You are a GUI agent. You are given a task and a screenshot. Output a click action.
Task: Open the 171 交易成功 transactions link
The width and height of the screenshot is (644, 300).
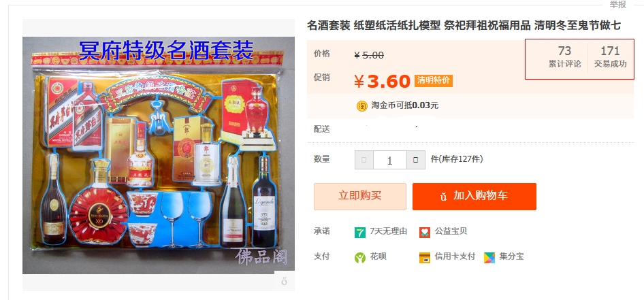click(611, 56)
